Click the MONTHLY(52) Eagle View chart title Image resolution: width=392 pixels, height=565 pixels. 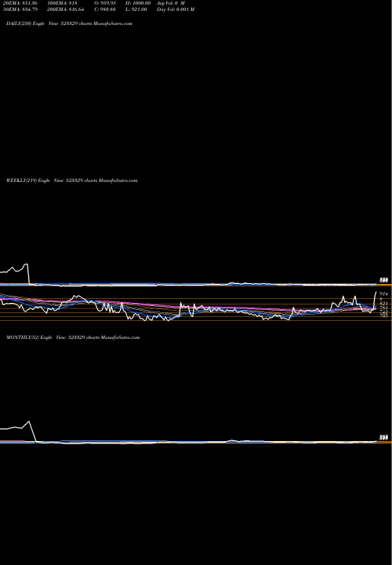coord(73,337)
